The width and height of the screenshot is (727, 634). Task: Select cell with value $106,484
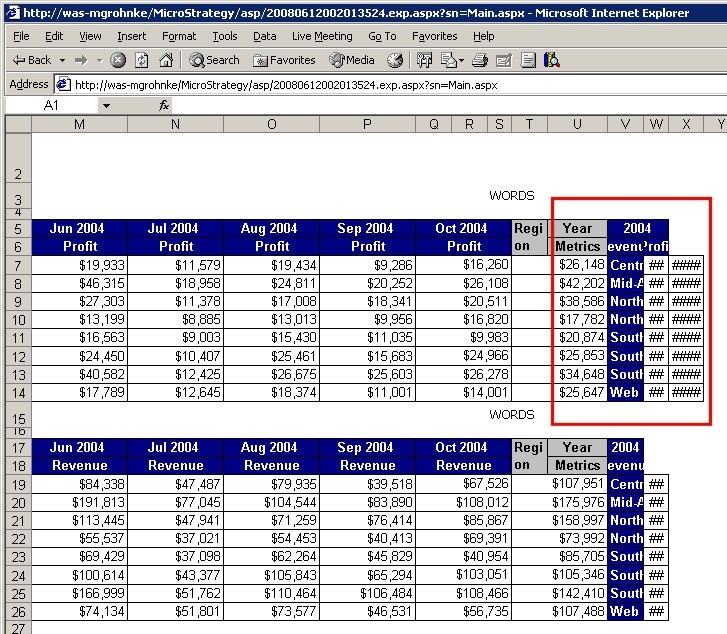[367, 593]
